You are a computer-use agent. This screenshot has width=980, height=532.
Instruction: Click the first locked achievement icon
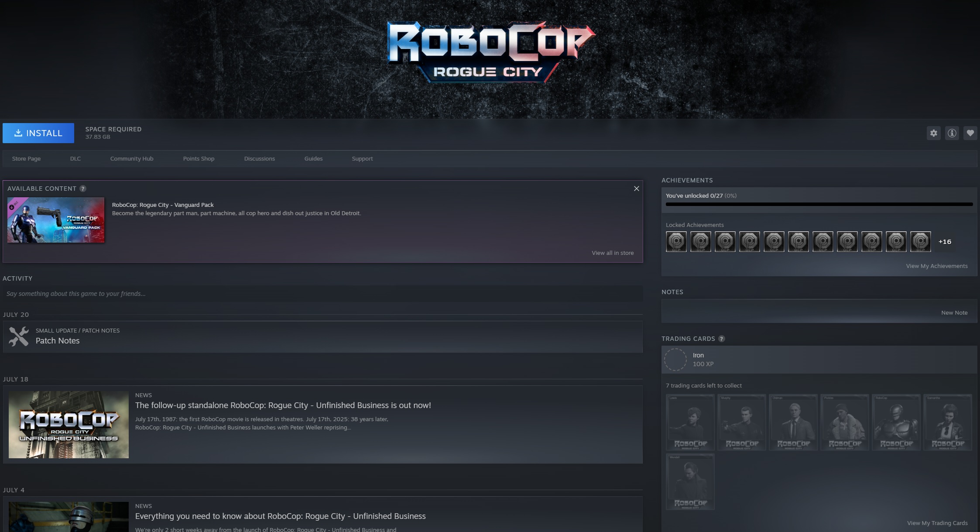tap(676, 242)
